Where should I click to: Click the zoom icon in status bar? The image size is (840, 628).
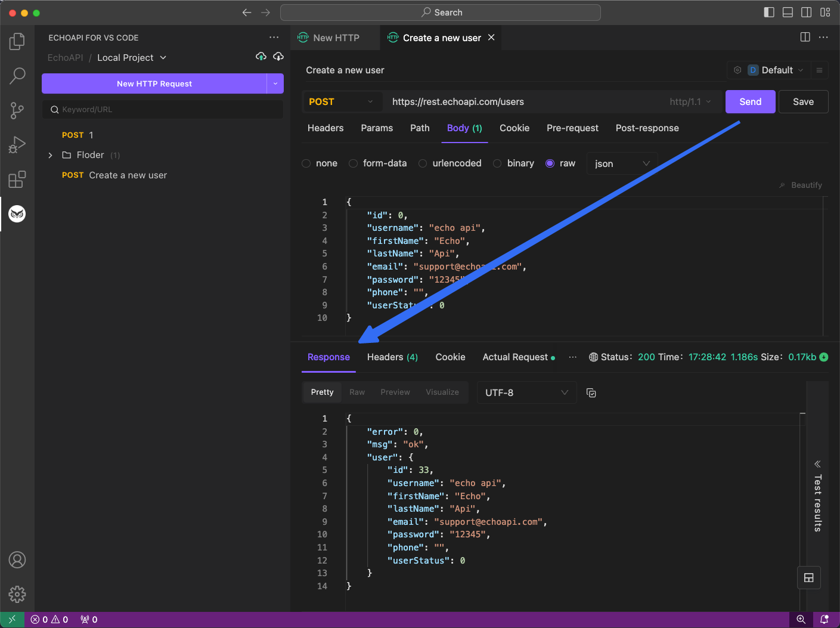[801, 620]
